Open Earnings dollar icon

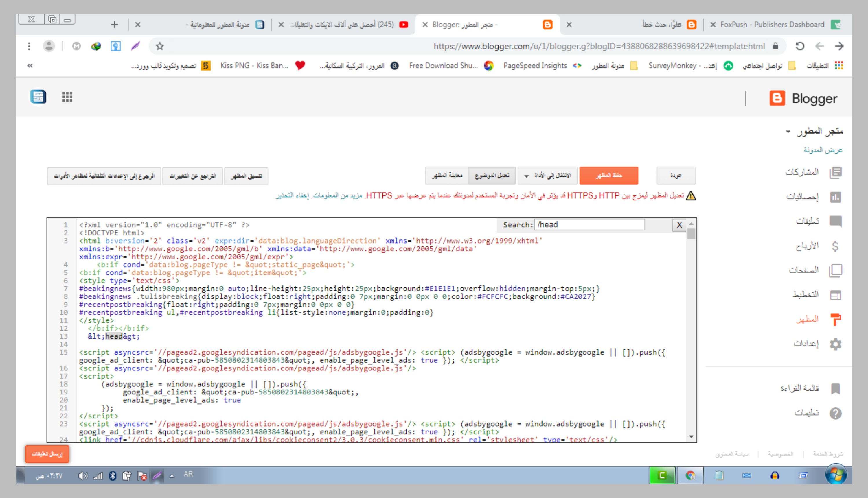coord(835,246)
